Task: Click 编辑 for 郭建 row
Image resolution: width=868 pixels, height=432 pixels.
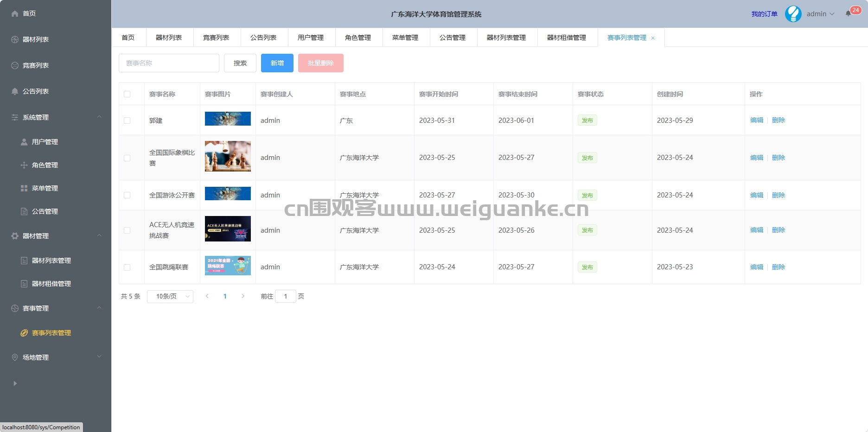Action: point(757,120)
